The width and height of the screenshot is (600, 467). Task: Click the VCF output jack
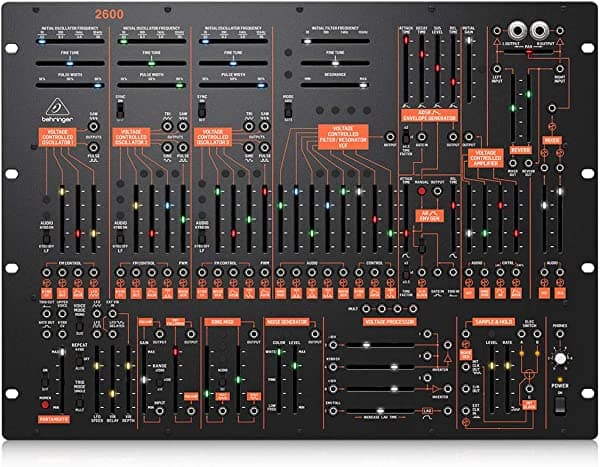pyautogui.click(x=390, y=136)
